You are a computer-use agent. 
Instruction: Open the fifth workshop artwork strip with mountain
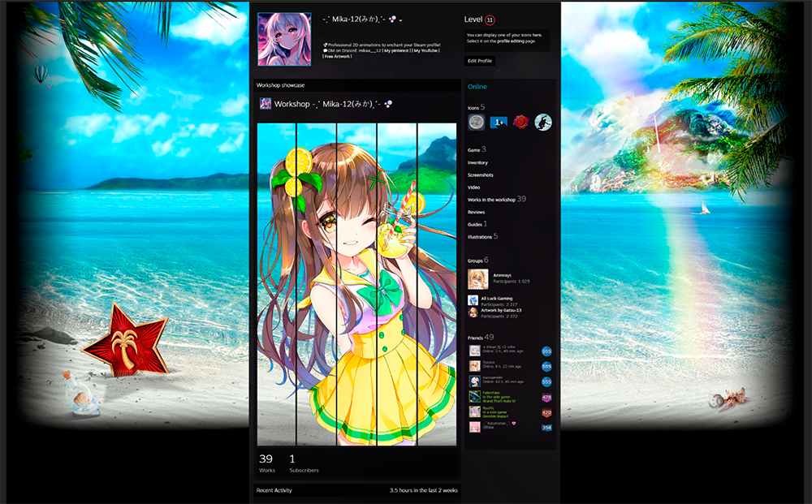click(x=437, y=284)
